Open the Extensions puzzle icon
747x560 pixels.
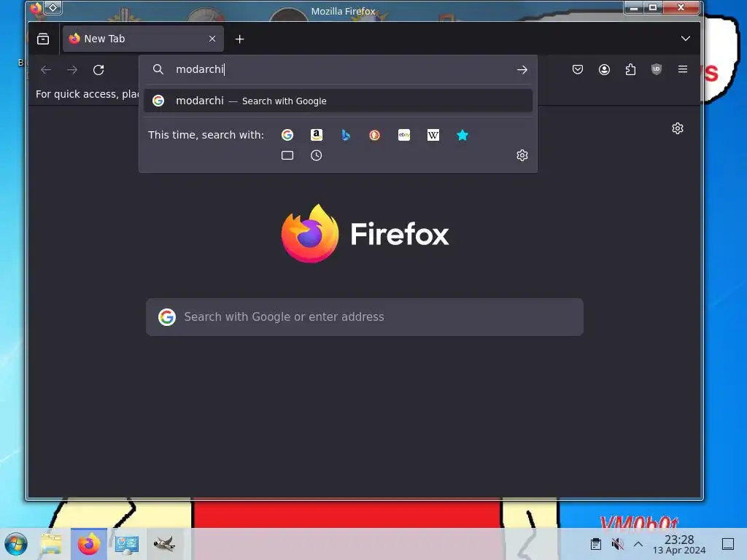[x=630, y=70]
